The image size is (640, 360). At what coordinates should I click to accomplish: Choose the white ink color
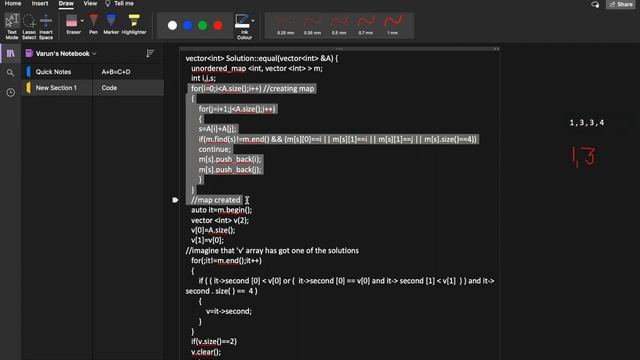[x=172, y=25]
